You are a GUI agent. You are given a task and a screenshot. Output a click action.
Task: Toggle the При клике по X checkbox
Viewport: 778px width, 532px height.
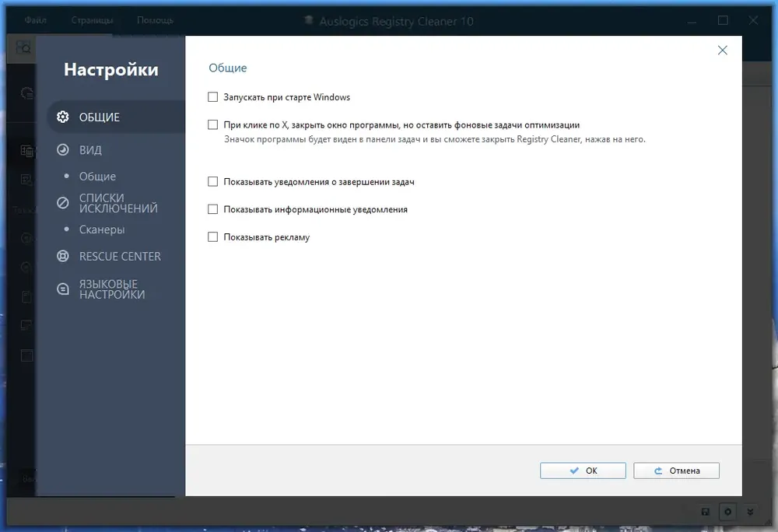pyautogui.click(x=213, y=125)
